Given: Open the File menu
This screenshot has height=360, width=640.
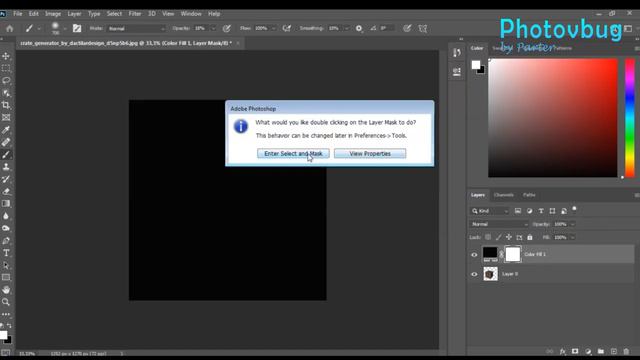Looking at the screenshot, I should point(18,13).
